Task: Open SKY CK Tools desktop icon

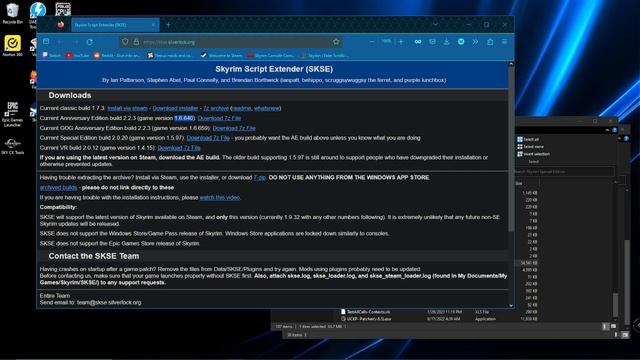Action: 12,146
